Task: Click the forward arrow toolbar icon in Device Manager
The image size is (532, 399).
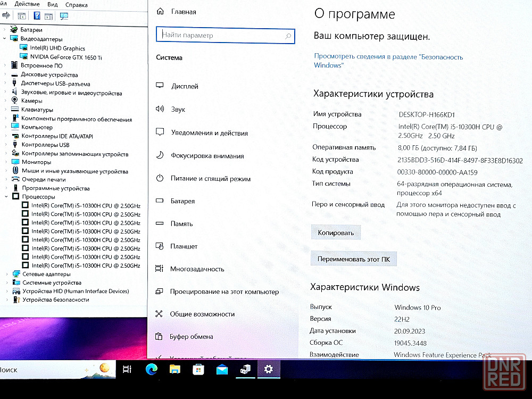Action: tap(6, 15)
